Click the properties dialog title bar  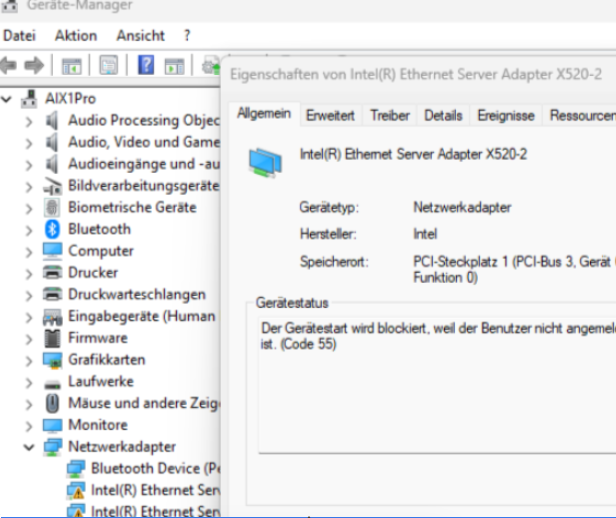coord(419,74)
